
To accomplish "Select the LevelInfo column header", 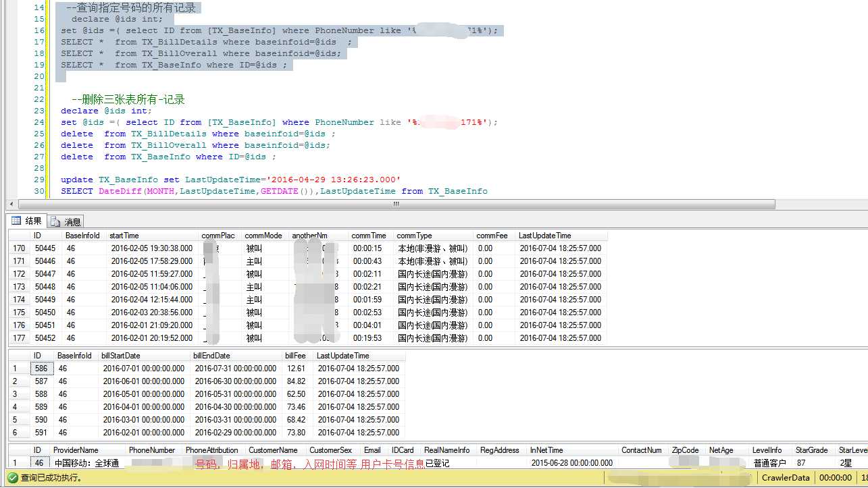I will coord(772,450).
